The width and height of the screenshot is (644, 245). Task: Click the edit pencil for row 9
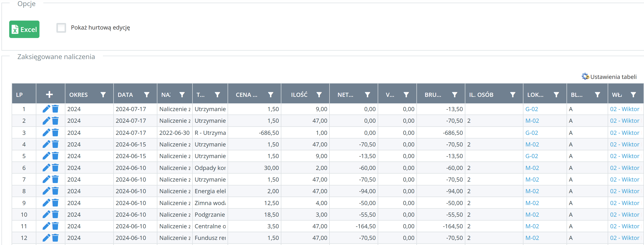46,203
